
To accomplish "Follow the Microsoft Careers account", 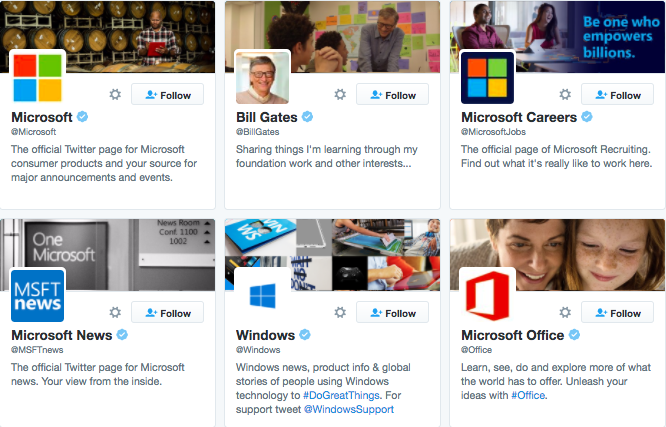I will click(x=617, y=94).
